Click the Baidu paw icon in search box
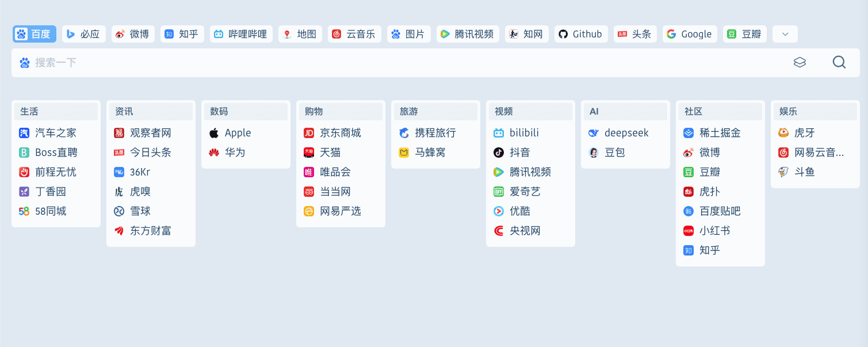Image resolution: width=868 pixels, height=347 pixels. (24, 63)
